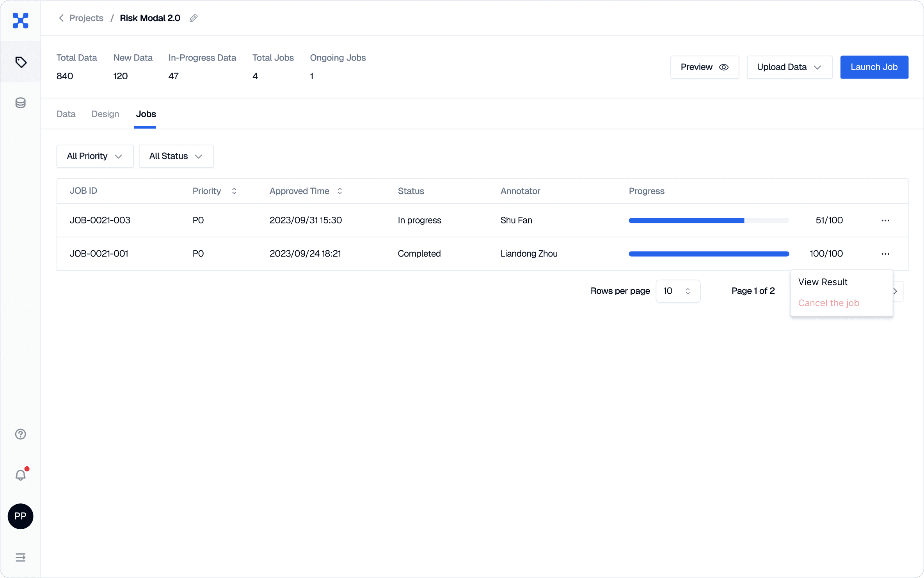Edit project name with pencil icon
This screenshot has width=924, height=578.
coord(194,18)
